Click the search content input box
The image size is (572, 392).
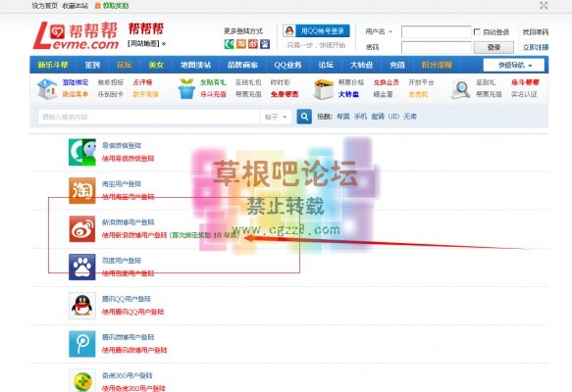click(148, 117)
